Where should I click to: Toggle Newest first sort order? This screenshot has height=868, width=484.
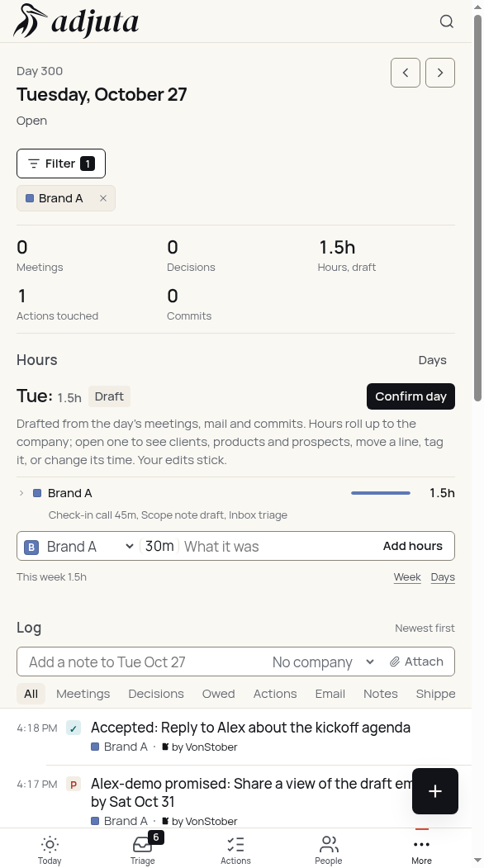click(x=425, y=628)
